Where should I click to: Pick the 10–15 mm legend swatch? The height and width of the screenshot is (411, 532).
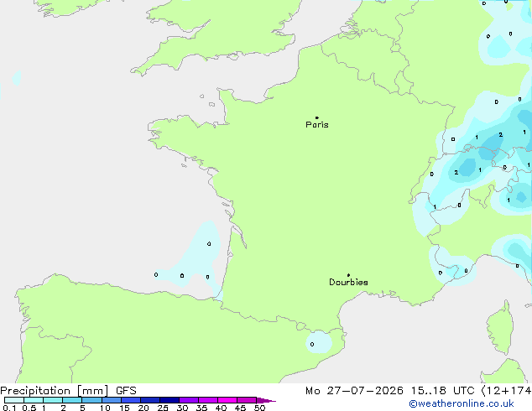(112, 400)
